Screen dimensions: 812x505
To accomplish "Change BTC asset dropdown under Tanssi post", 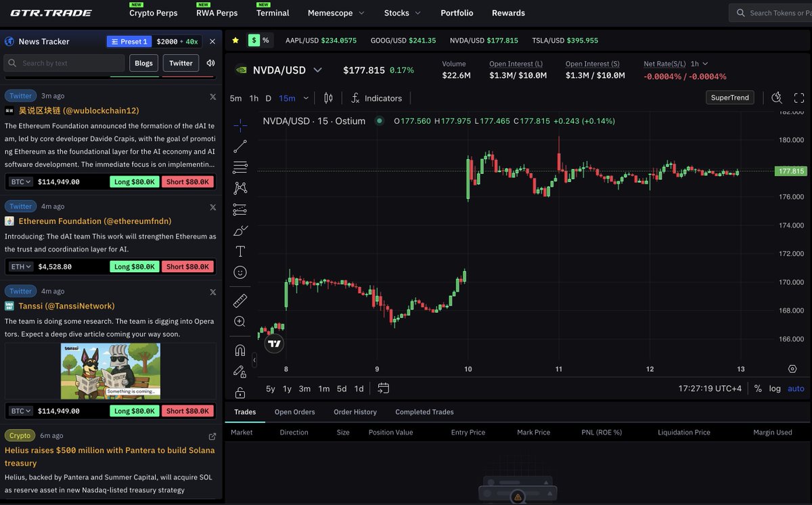I will pyautogui.click(x=20, y=411).
